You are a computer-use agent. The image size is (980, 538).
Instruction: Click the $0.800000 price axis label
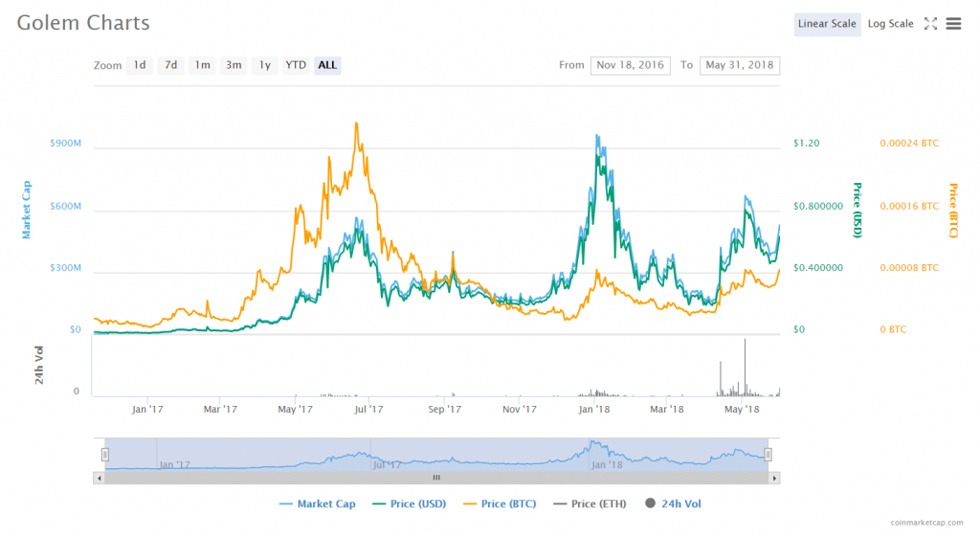(x=818, y=206)
